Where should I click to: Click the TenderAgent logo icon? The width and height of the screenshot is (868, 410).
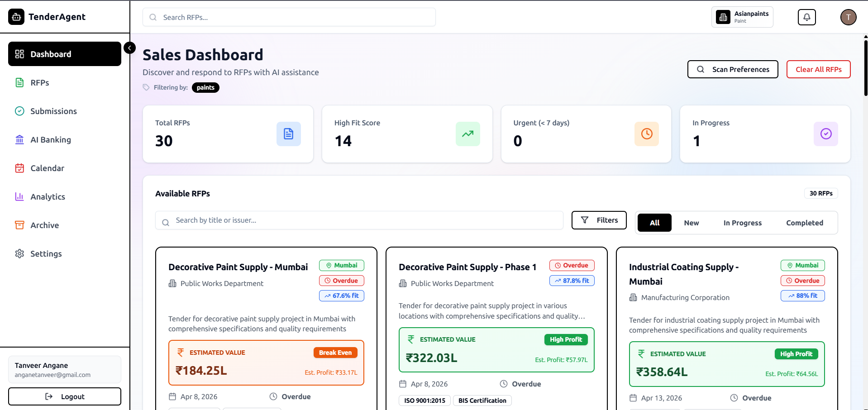click(16, 17)
